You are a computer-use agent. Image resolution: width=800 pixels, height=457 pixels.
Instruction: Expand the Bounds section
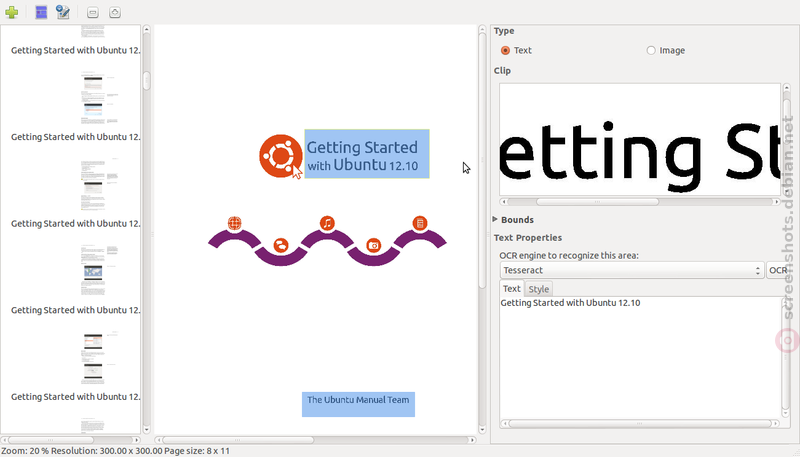[495, 219]
